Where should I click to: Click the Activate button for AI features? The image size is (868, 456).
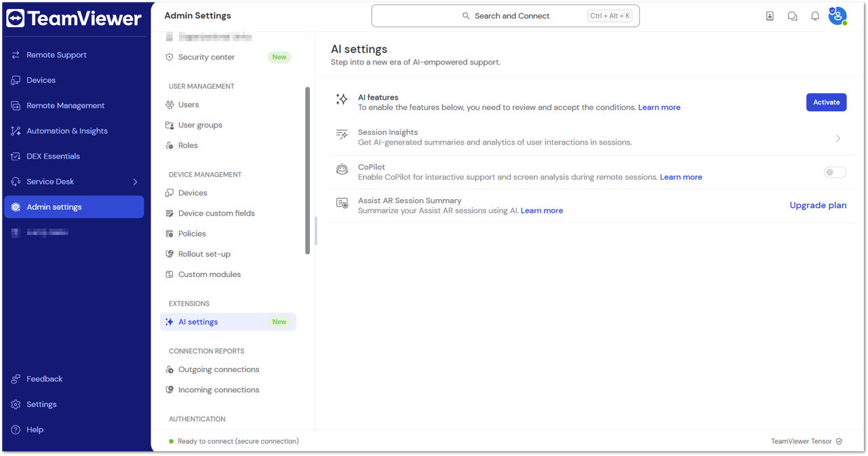[x=826, y=102]
